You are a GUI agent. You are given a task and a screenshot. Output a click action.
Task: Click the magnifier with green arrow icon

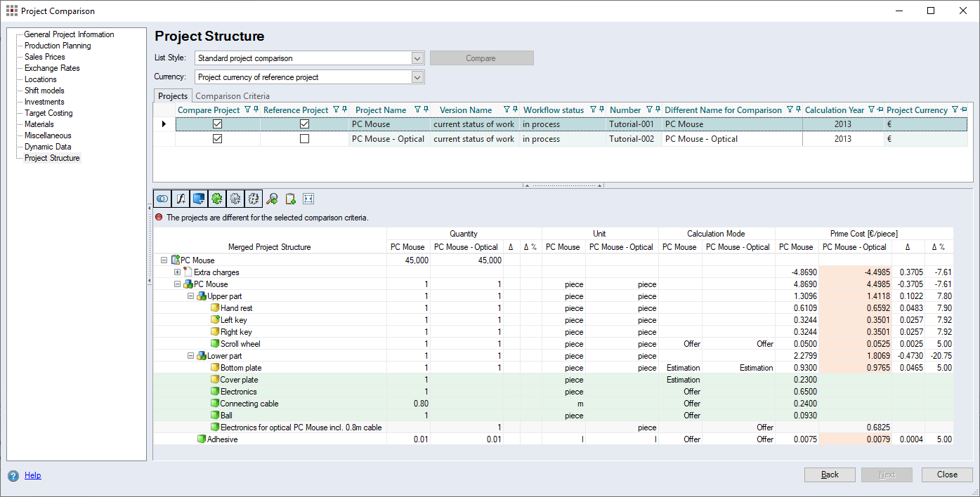(x=272, y=199)
